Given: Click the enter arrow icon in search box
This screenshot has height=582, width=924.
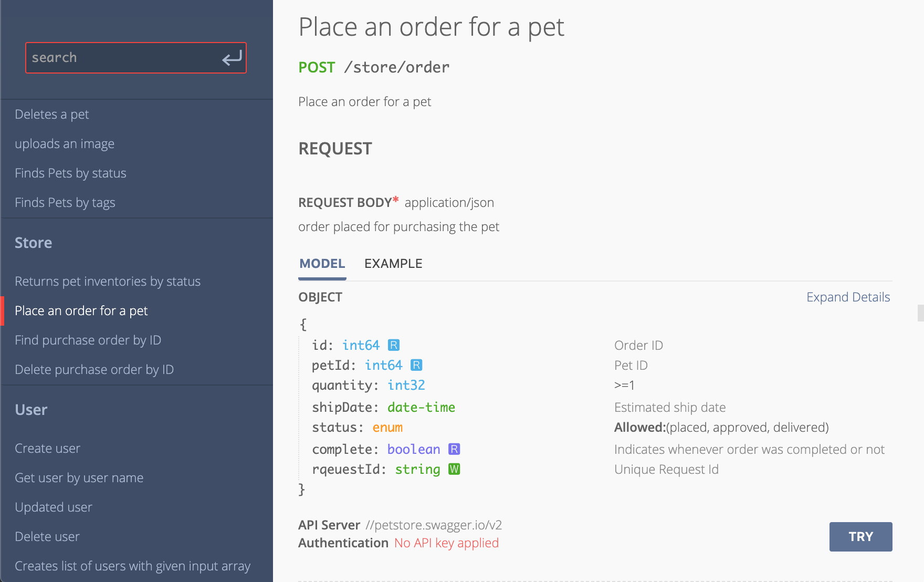Looking at the screenshot, I should 232,58.
